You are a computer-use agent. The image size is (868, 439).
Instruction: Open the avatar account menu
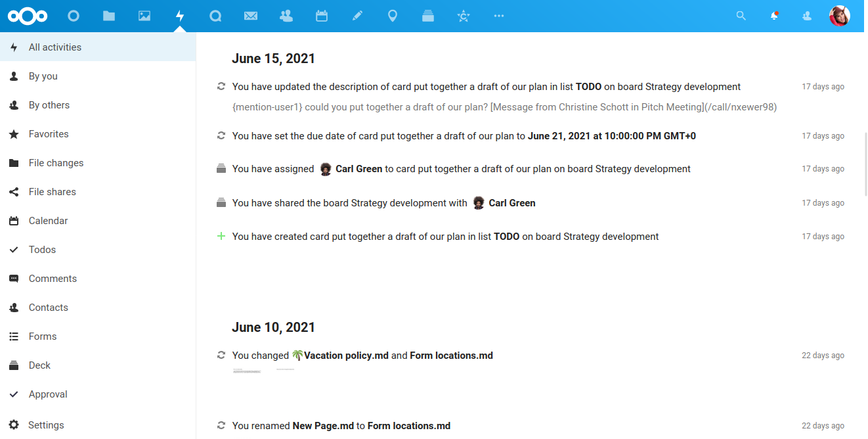point(839,15)
